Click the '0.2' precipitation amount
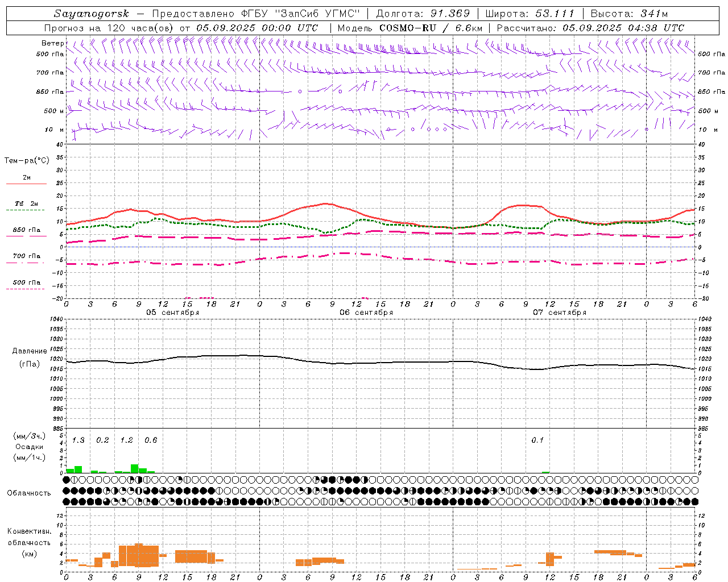Viewport: 728px width, 582px height. [102, 440]
